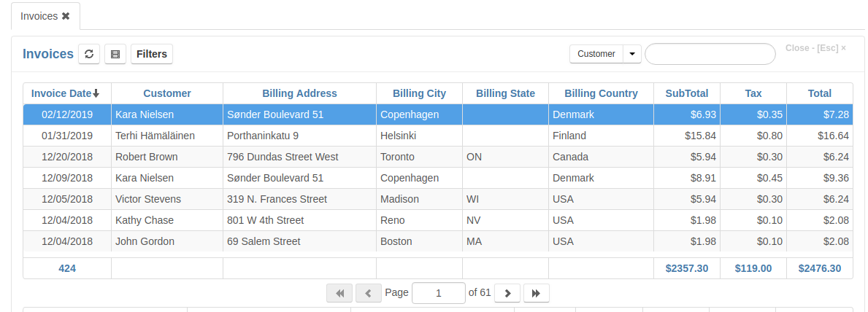Click the Boston city cell
868x312 pixels.
(419, 241)
